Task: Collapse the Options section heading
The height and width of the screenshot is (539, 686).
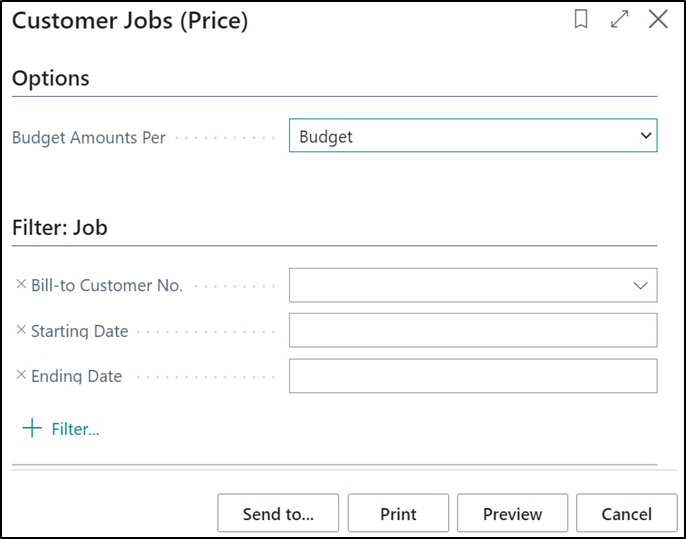Action: click(51, 78)
